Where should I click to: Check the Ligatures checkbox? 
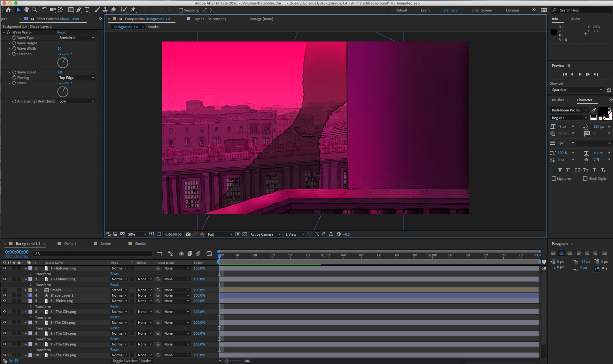[554, 178]
